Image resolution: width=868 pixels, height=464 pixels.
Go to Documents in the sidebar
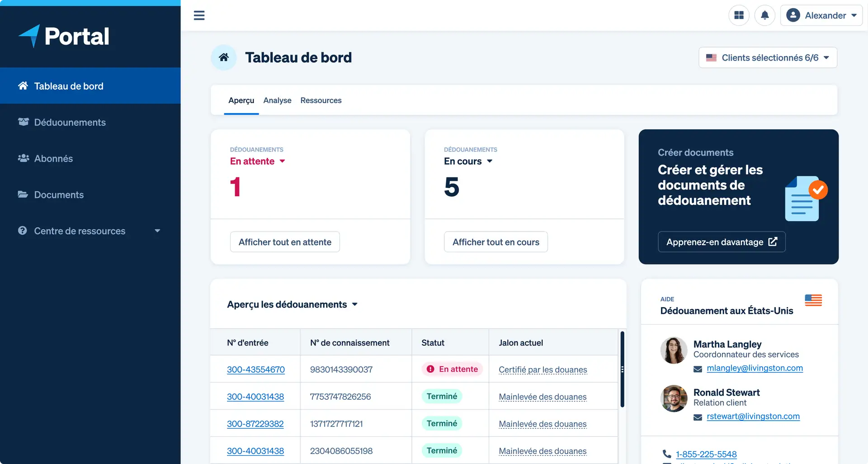pos(59,194)
